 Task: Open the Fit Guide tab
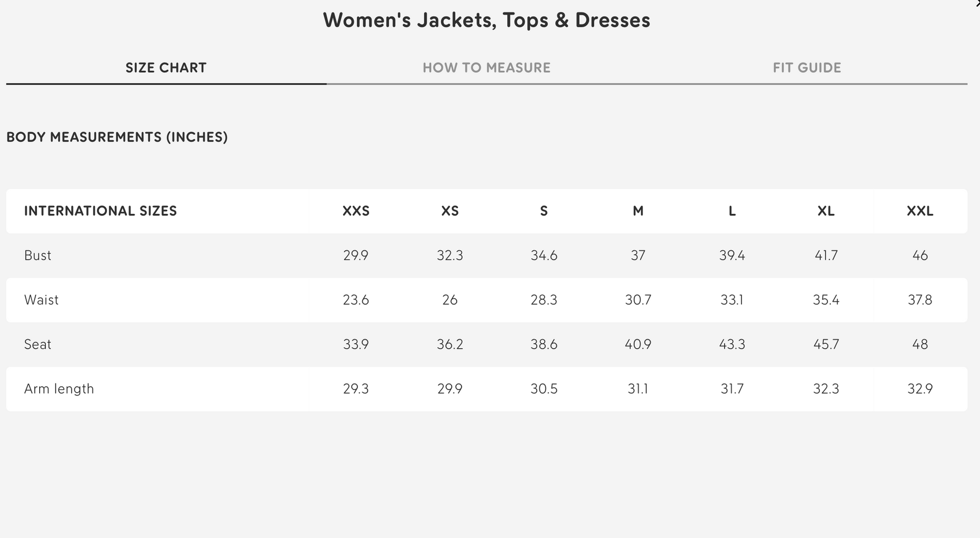click(806, 68)
